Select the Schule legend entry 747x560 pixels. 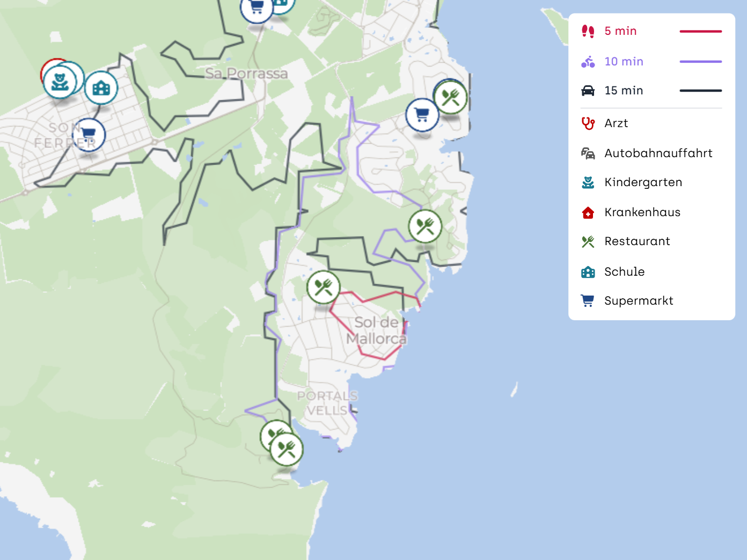[613, 272]
